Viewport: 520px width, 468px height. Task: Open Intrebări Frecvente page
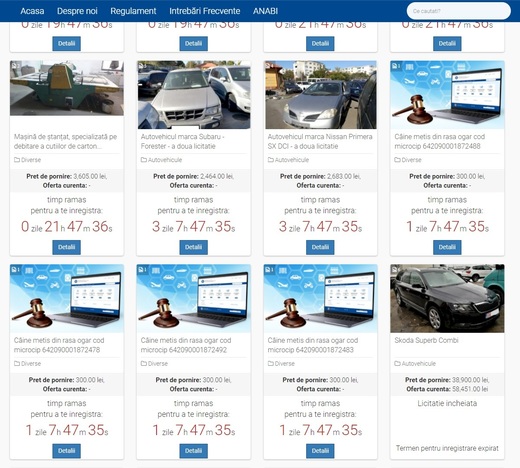[x=204, y=11]
